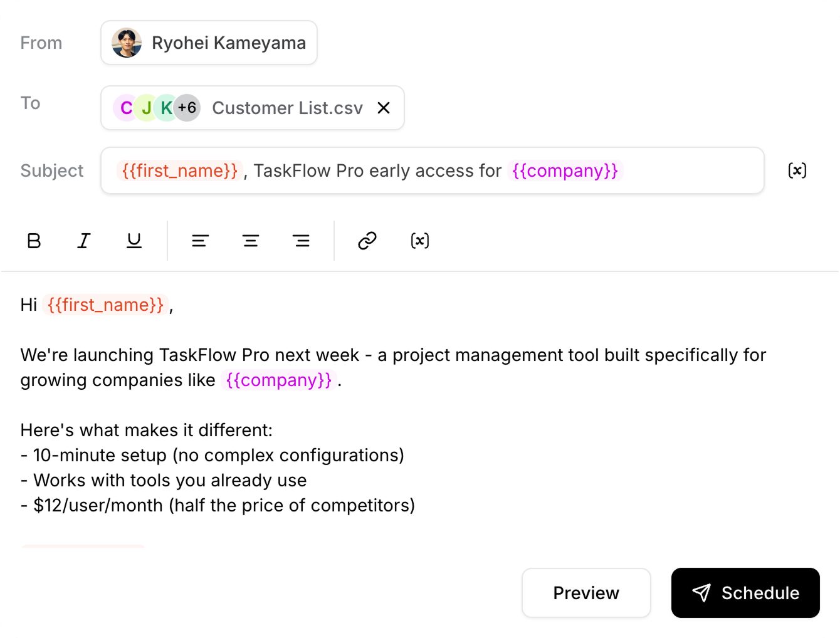Click the paper plane send icon
This screenshot has height=638, width=840.
point(701,593)
